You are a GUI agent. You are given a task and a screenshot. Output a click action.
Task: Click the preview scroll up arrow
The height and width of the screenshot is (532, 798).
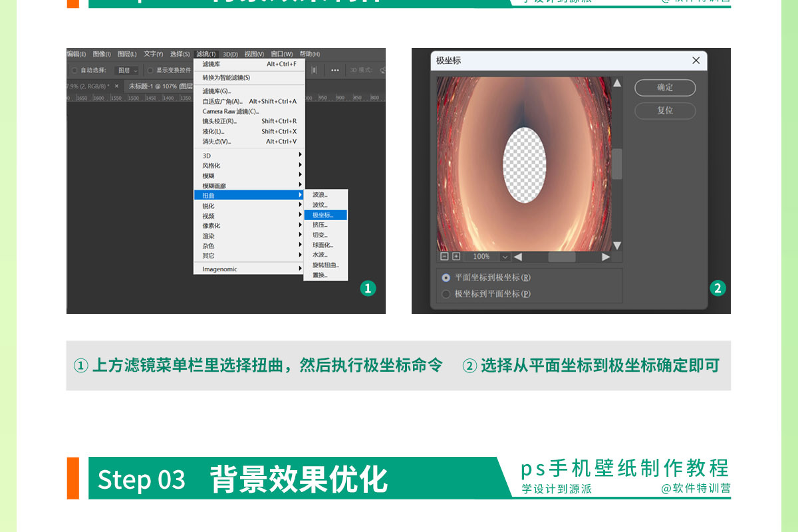pyautogui.click(x=617, y=83)
